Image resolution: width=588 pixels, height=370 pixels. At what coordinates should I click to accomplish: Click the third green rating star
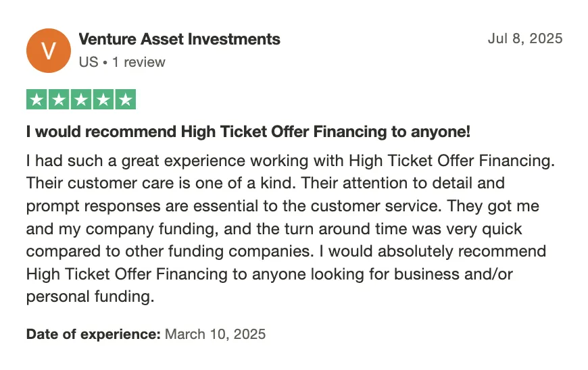pos(81,100)
